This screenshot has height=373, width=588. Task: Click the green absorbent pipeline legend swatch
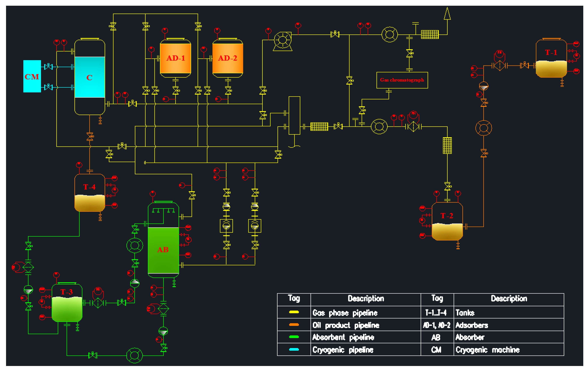coord(294,337)
